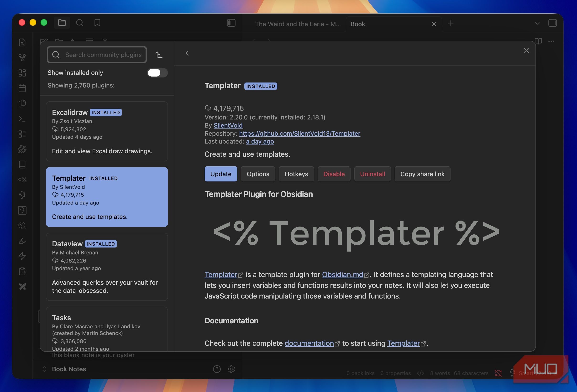
Task: Select the Excalidraw plugin card
Action: 107,131
